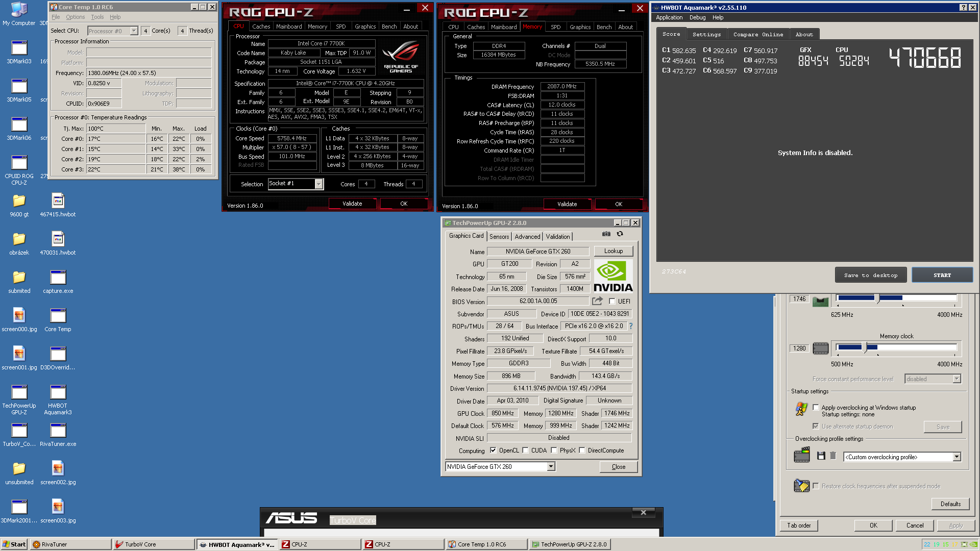The width and height of the screenshot is (980, 551).
Task: Switch to TurboV Core in taskbar
Action: point(153,544)
